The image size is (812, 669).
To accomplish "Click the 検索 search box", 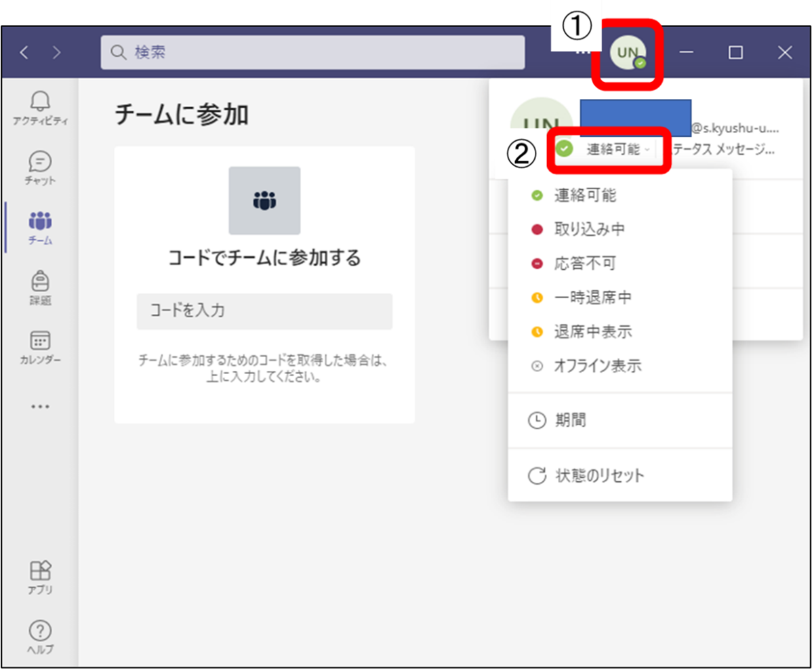I will pos(312,53).
